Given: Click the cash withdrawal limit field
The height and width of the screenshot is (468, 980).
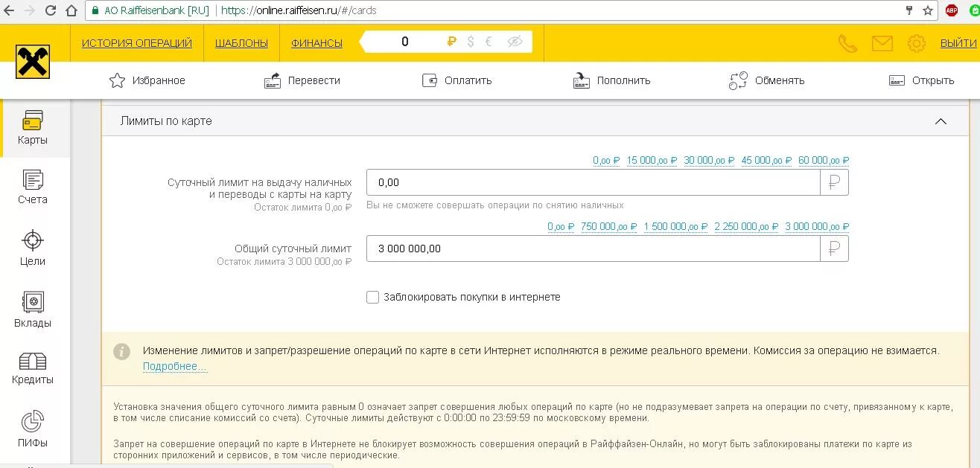Looking at the screenshot, I should (x=594, y=182).
